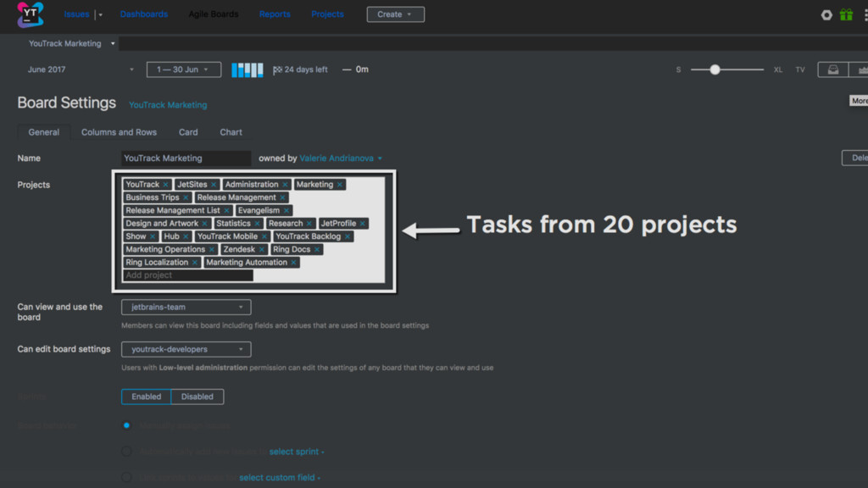Switch to the Columns and Rows tab
This screenshot has height=488, width=868.
coord(119,132)
